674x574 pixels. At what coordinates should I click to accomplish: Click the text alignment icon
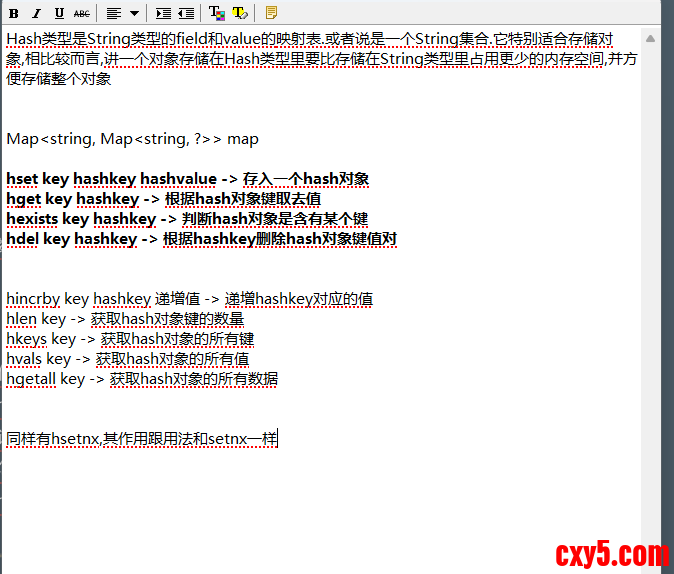point(114,13)
